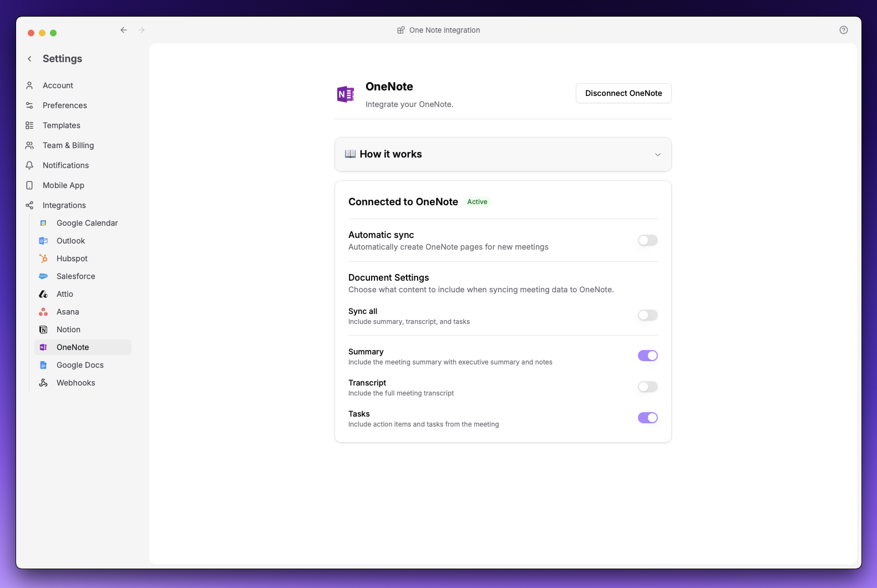Screen dimensions: 877x588
Task: Click the Integrations share icon
Action: (29, 205)
